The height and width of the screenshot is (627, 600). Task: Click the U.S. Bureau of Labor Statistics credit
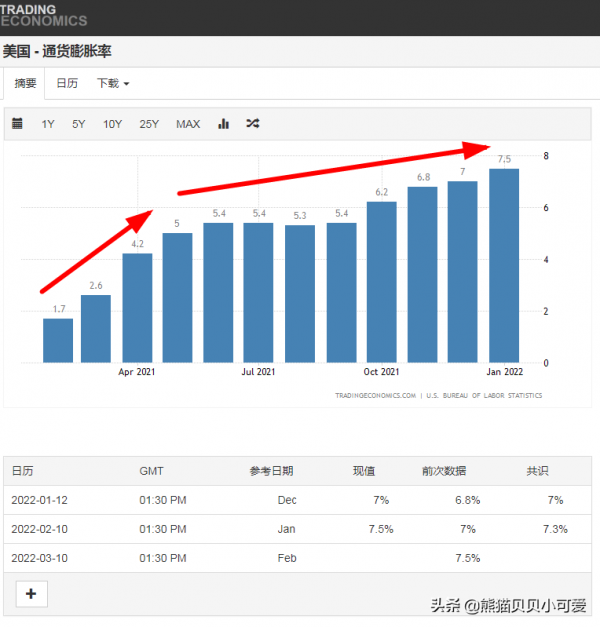484,395
